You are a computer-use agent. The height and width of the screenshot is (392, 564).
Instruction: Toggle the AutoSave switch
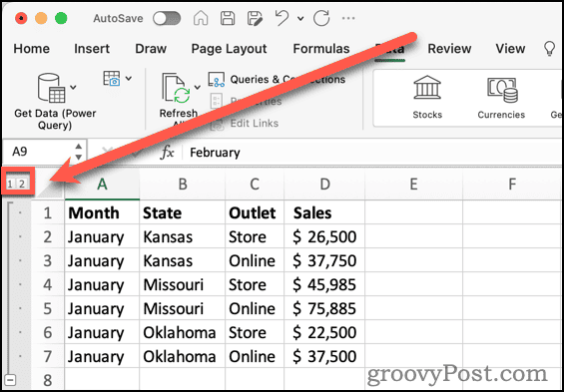coord(166,18)
